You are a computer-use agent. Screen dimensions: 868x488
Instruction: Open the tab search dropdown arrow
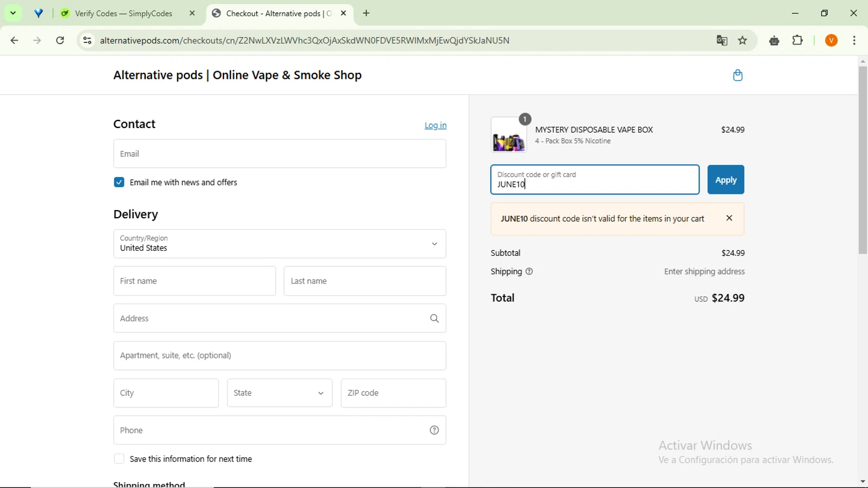click(13, 13)
